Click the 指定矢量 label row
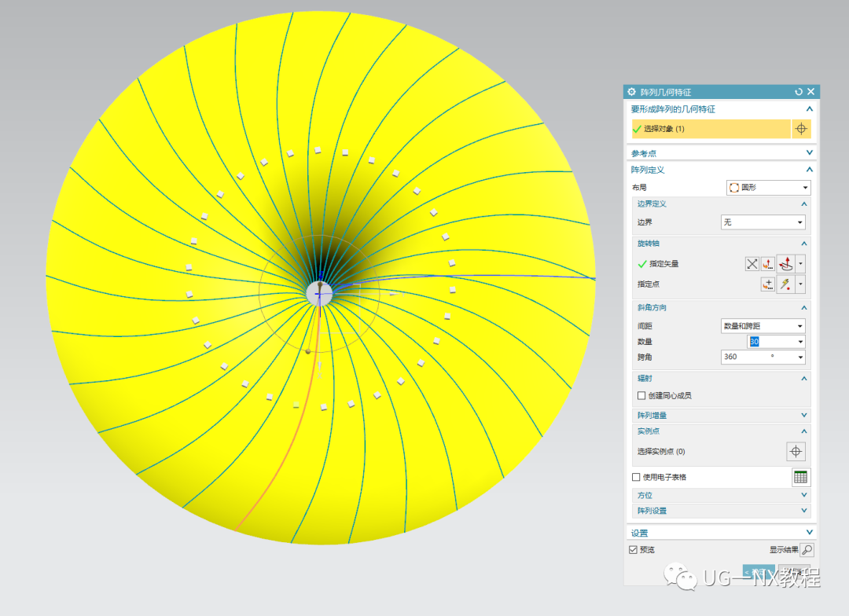This screenshot has width=849, height=616. [x=664, y=264]
